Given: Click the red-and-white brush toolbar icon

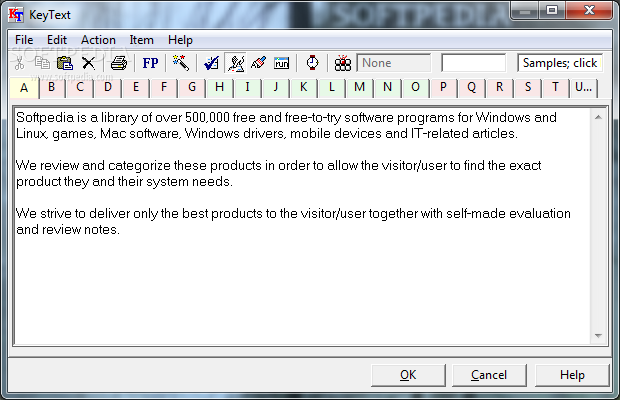Looking at the screenshot, I should tap(259, 63).
